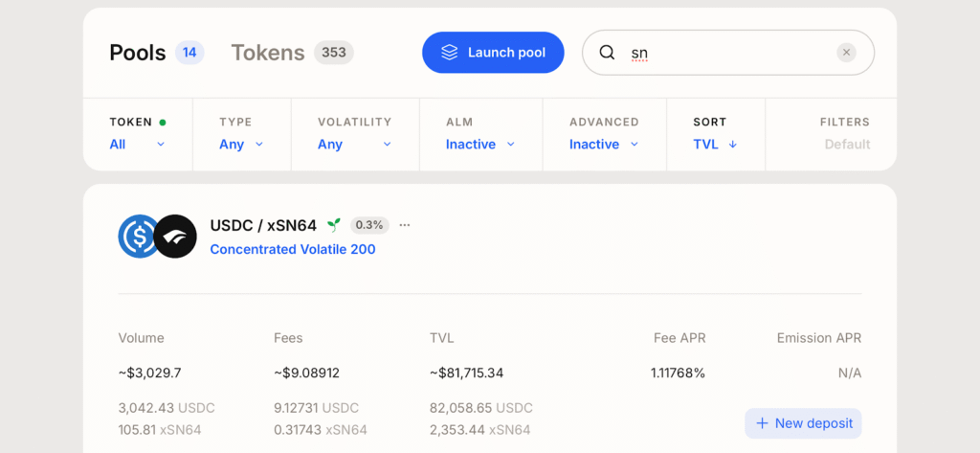980x453 pixels.
Task: Switch to the Pools tab
Action: (138, 53)
